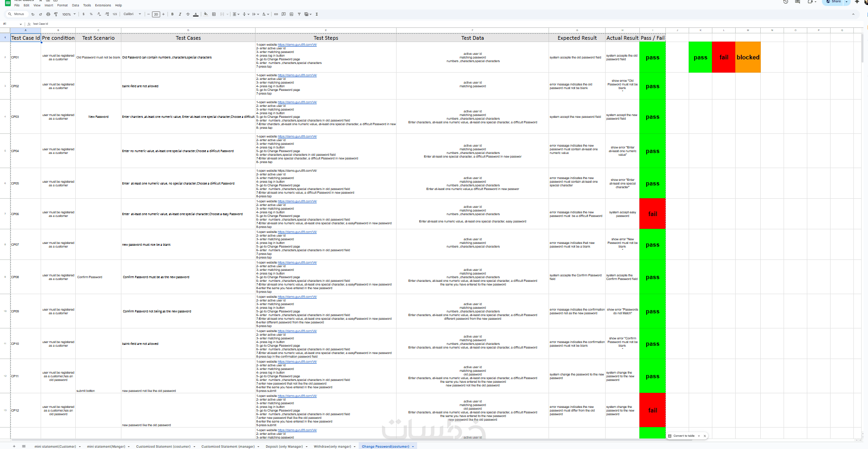This screenshot has width=868, height=449.
Task: Click the insert link icon
Action: pyautogui.click(x=276, y=14)
